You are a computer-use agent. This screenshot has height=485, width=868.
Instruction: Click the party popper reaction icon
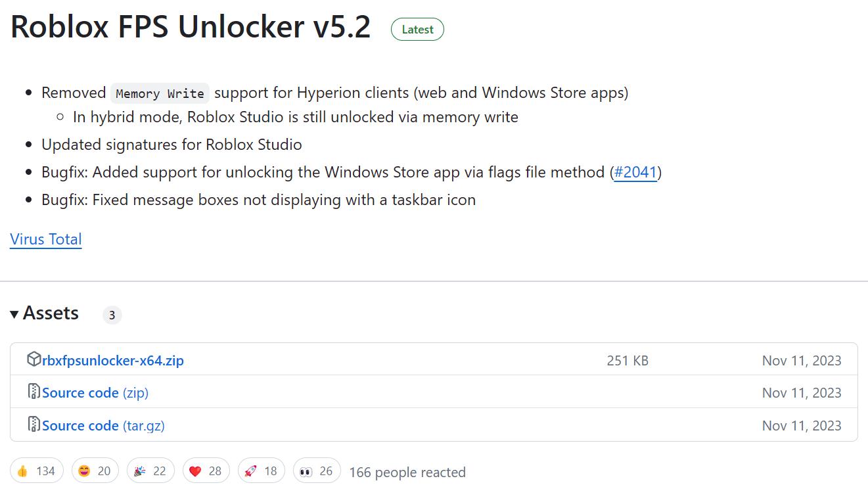pos(139,470)
